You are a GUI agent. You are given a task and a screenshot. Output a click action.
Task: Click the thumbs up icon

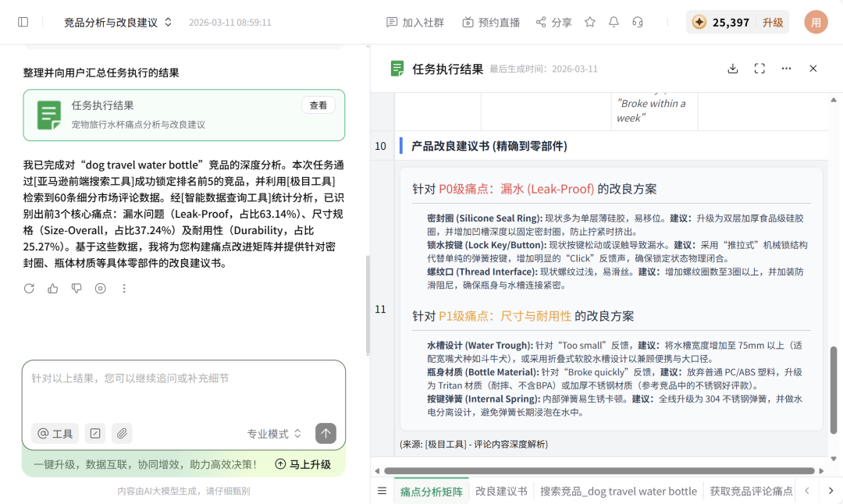[53, 289]
